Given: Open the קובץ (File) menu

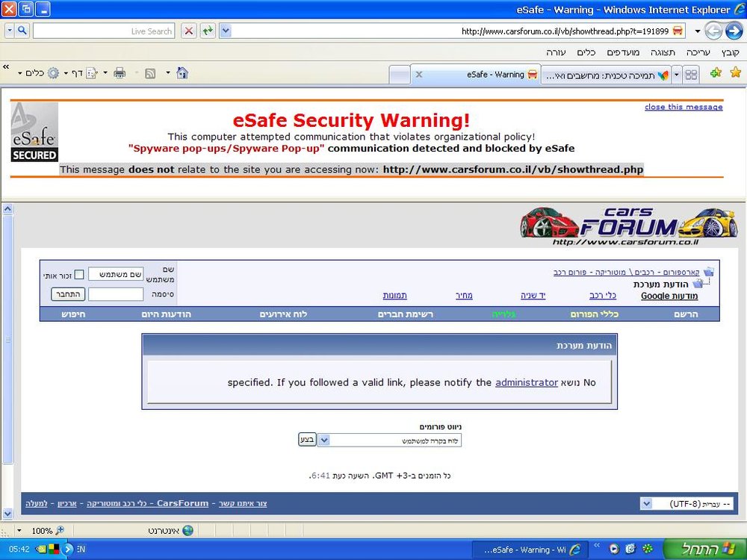Looking at the screenshot, I should [731, 52].
